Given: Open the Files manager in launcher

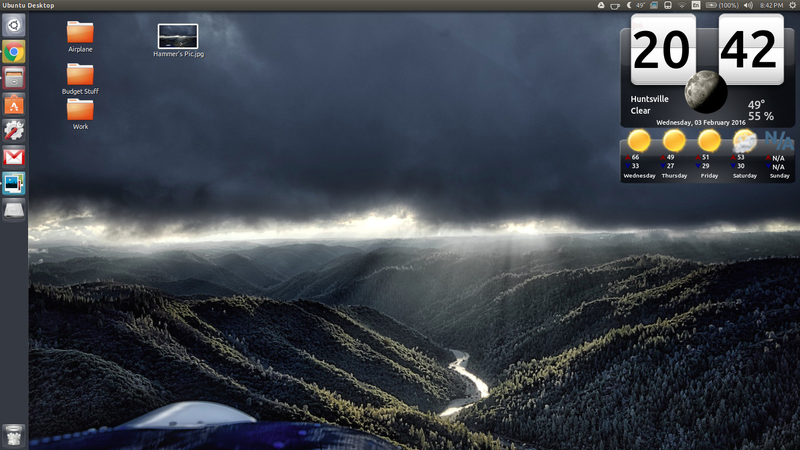Looking at the screenshot, I should [14, 79].
